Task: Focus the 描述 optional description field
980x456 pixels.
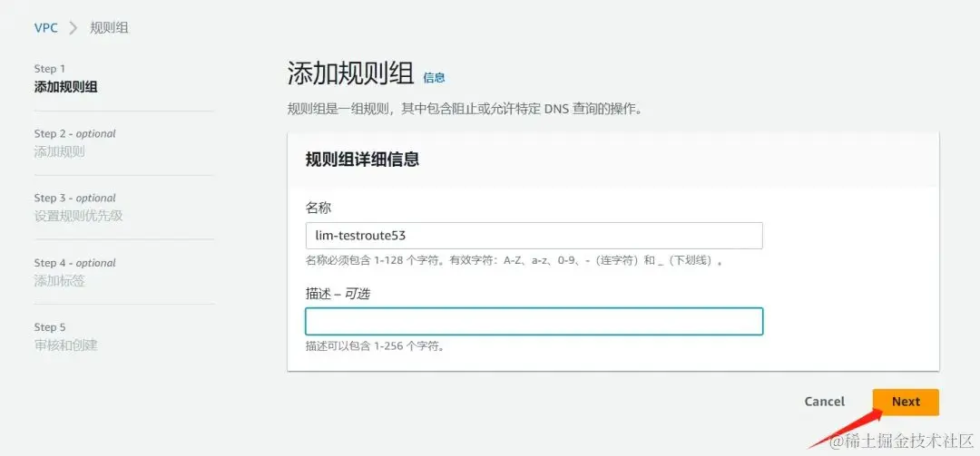Action: click(534, 321)
